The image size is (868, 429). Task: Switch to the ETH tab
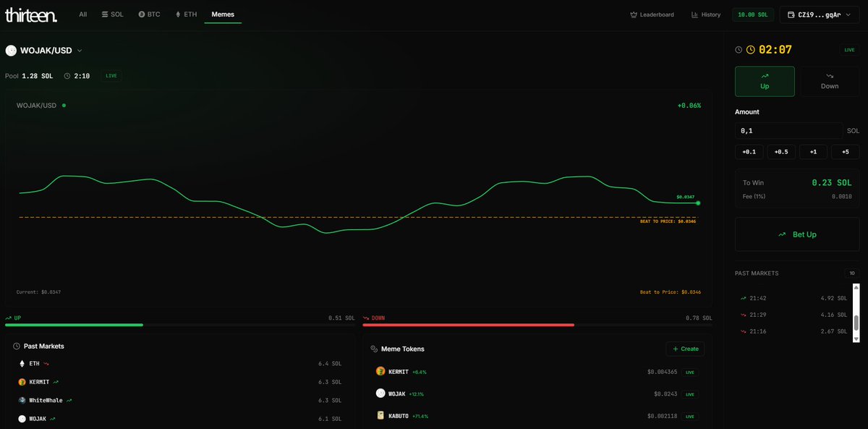186,14
